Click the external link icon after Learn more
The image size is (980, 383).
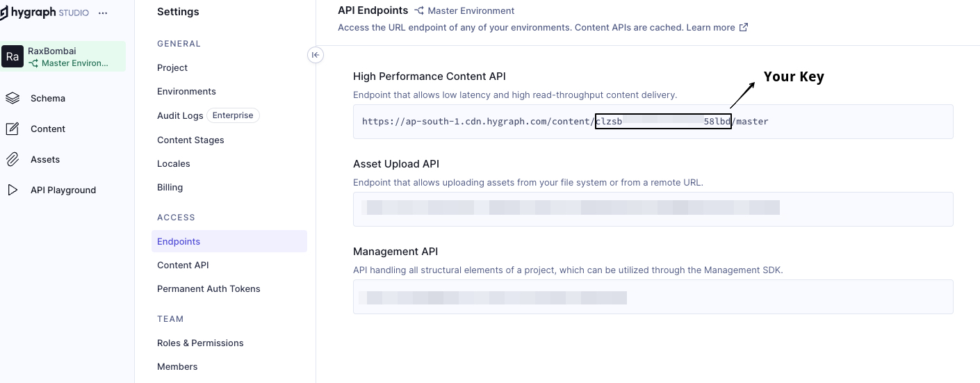click(x=744, y=28)
